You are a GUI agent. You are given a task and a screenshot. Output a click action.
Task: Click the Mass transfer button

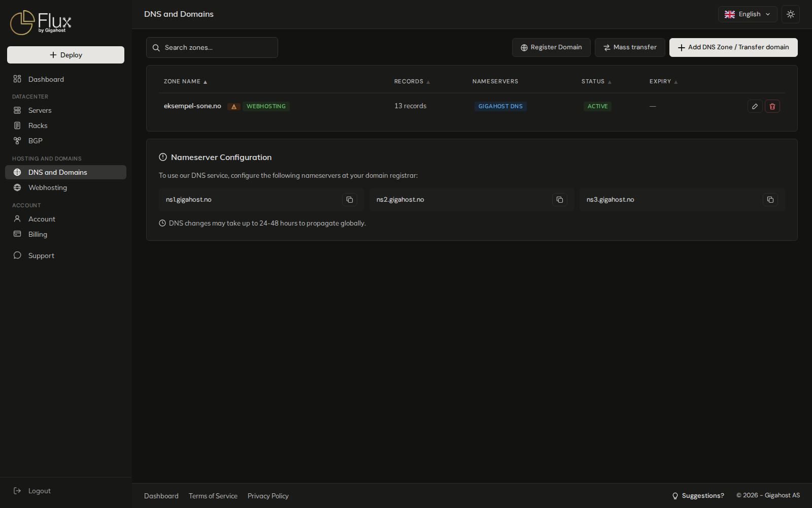pyautogui.click(x=630, y=47)
